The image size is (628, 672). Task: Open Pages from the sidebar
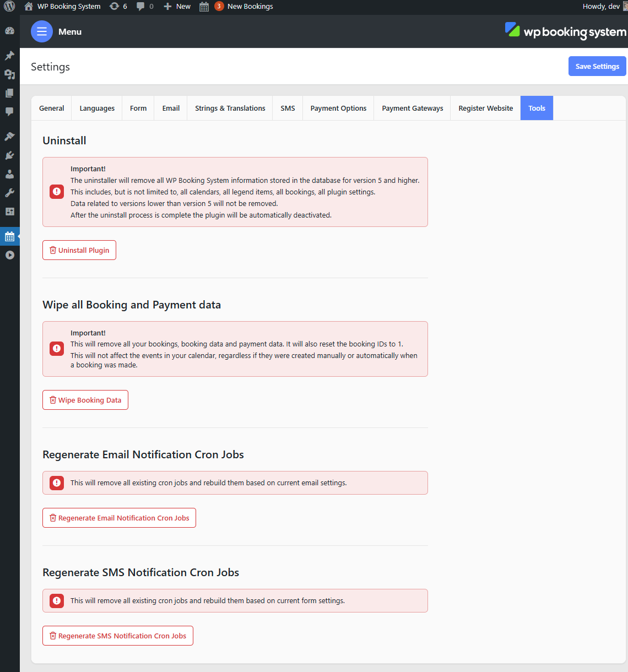click(9, 93)
